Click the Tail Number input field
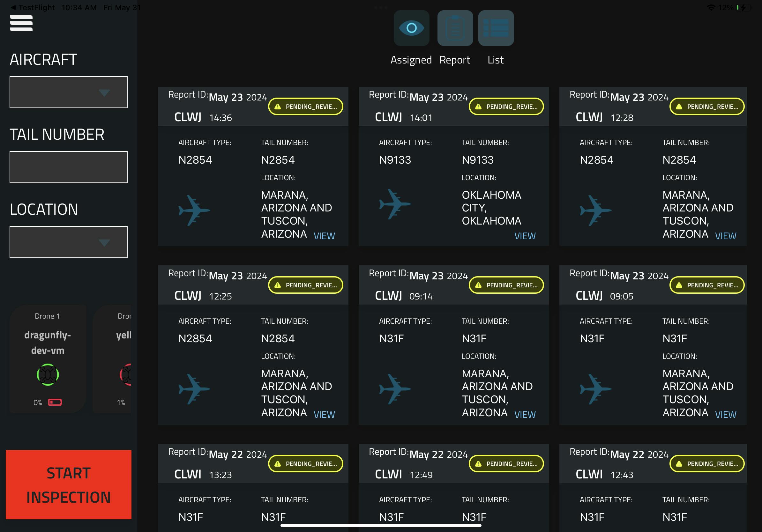Screen dimensions: 762x532 tap(68, 167)
